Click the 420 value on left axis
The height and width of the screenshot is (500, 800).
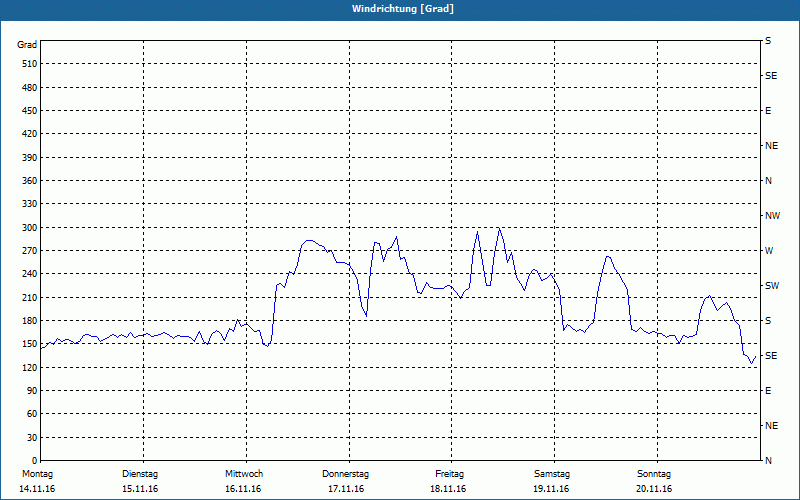tap(30, 134)
